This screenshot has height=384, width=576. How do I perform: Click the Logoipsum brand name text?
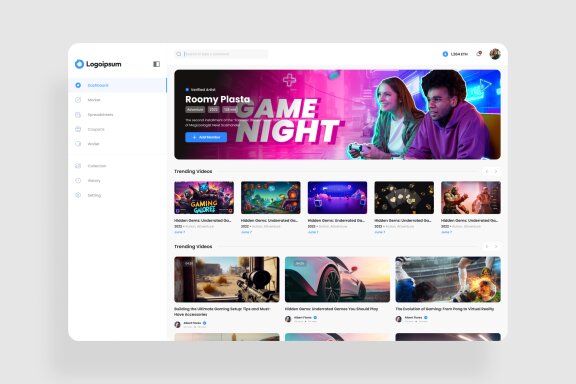tap(104, 64)
